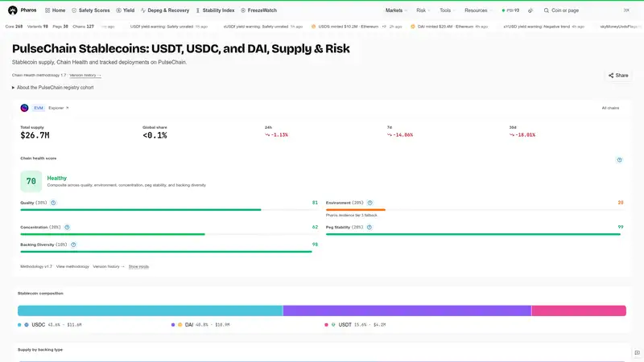Open Version history link beside View methodology
Viewport: 644px width, 362px height.
pyautogui.click(x=109, y=267)
